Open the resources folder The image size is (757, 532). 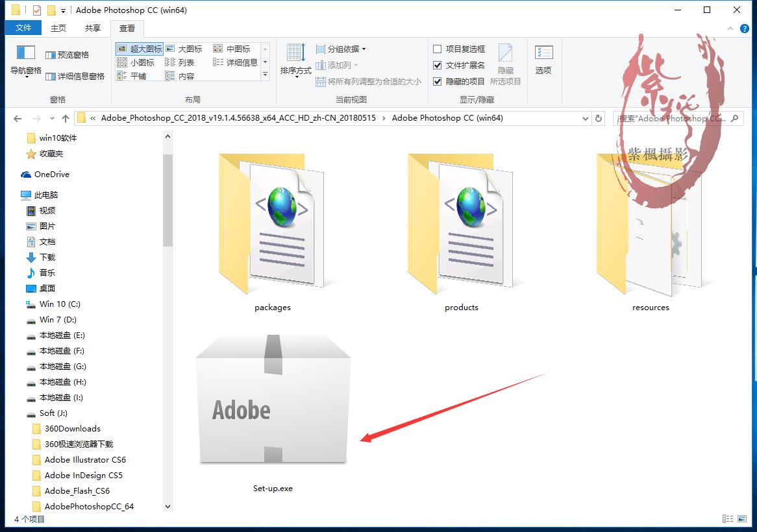point(651,232)
